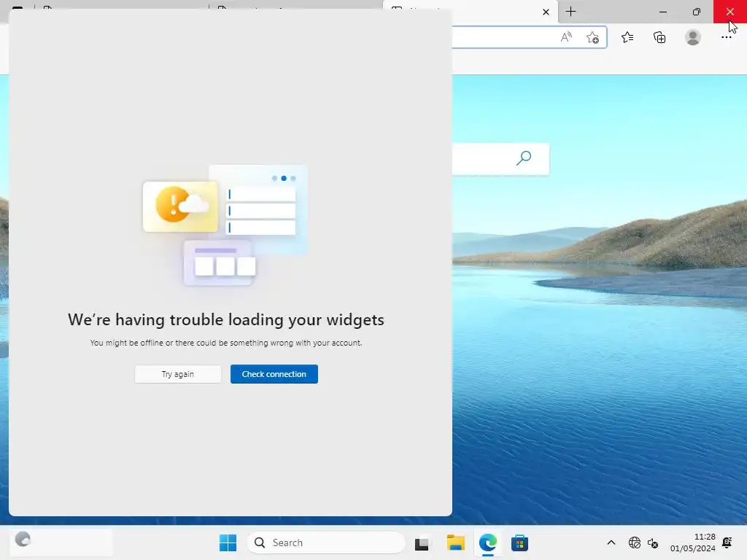Open Task View on taskbar

coord(422,543)
